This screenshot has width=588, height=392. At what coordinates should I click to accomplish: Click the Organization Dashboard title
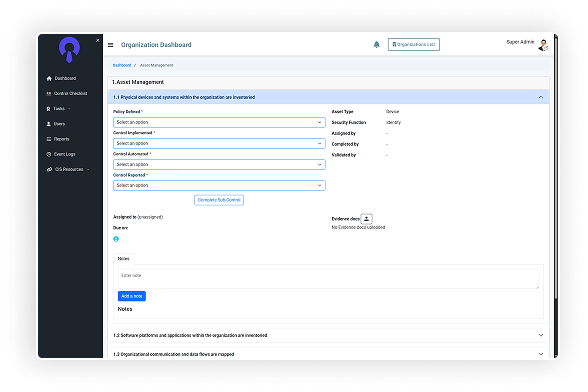click(x=156, y=45)
